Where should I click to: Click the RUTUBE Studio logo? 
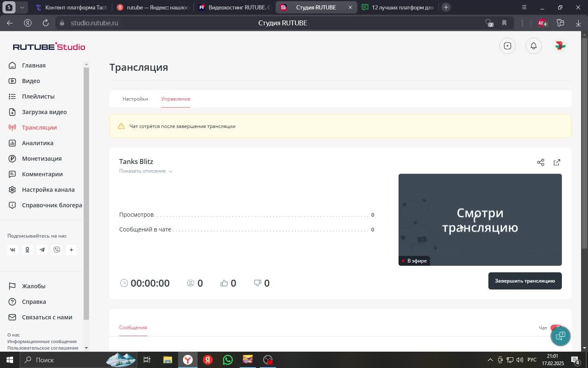pos(49,47)
